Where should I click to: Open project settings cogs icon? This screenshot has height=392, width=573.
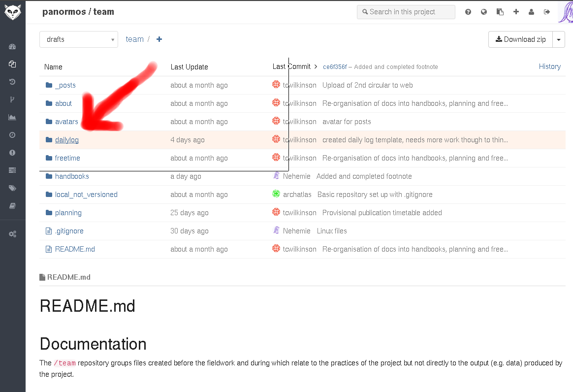pyautogui.click(x=12, y=234)
